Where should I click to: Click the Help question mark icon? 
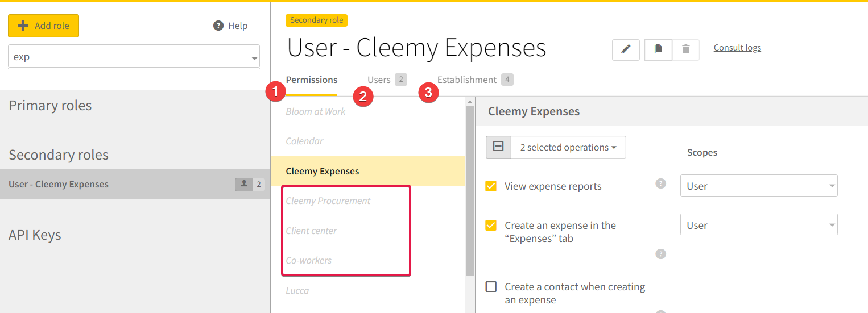218,26
